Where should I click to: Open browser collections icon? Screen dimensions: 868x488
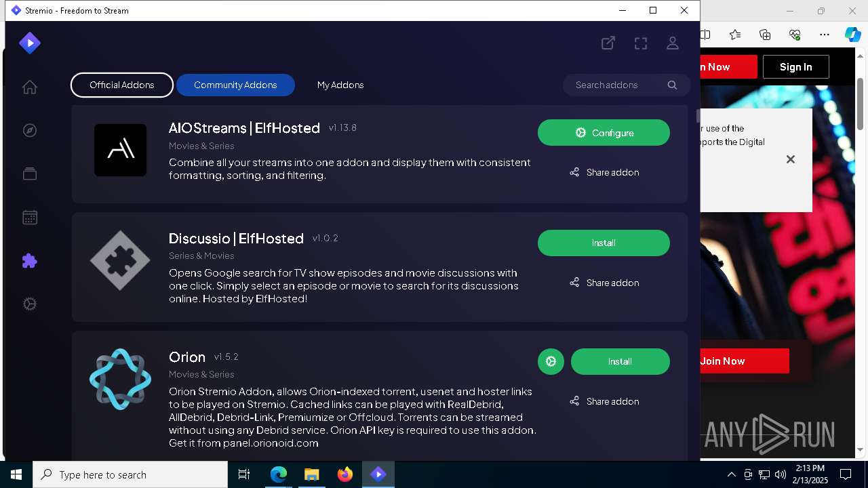click(765, 35)
